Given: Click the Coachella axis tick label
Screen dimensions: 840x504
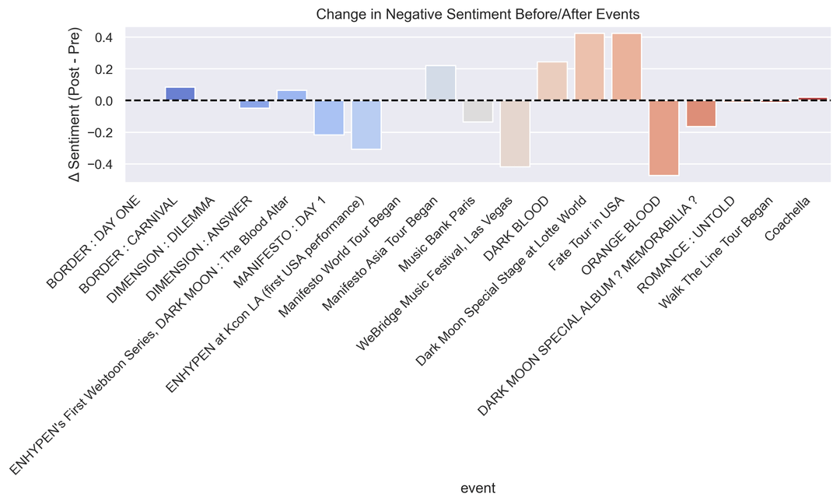Looking at the screenshot, I should coord(789,219).
